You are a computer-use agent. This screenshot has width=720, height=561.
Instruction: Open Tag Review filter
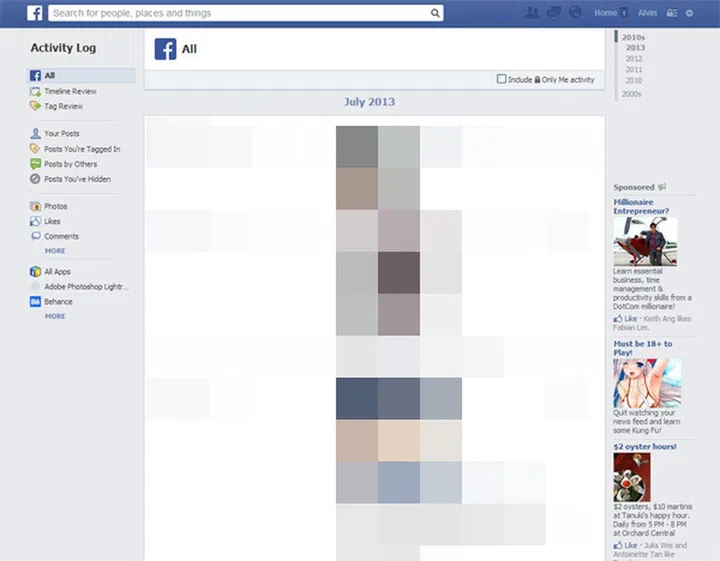pos(63,106)
